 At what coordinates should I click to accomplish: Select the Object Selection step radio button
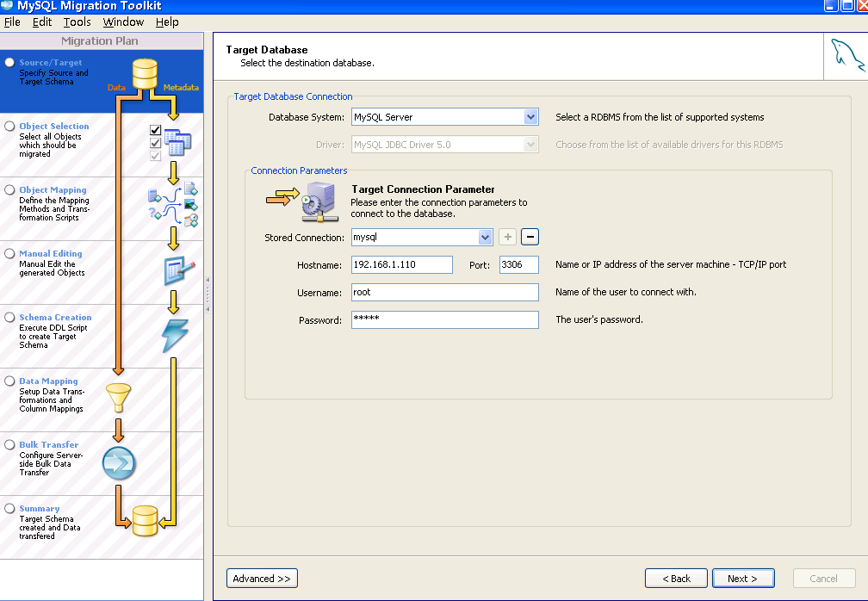[x=9, y=126]
